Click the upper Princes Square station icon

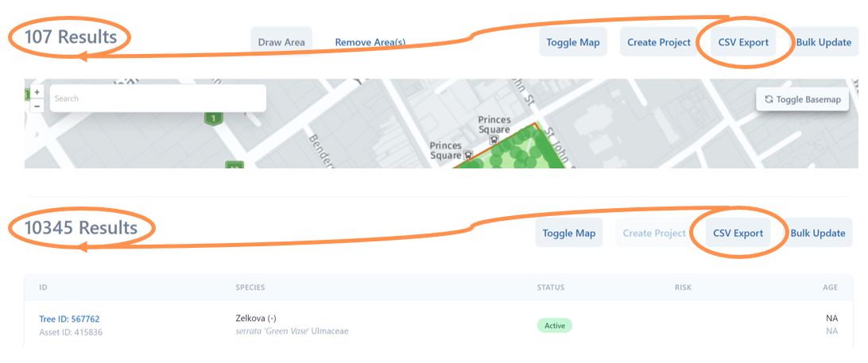pos(494,139)
